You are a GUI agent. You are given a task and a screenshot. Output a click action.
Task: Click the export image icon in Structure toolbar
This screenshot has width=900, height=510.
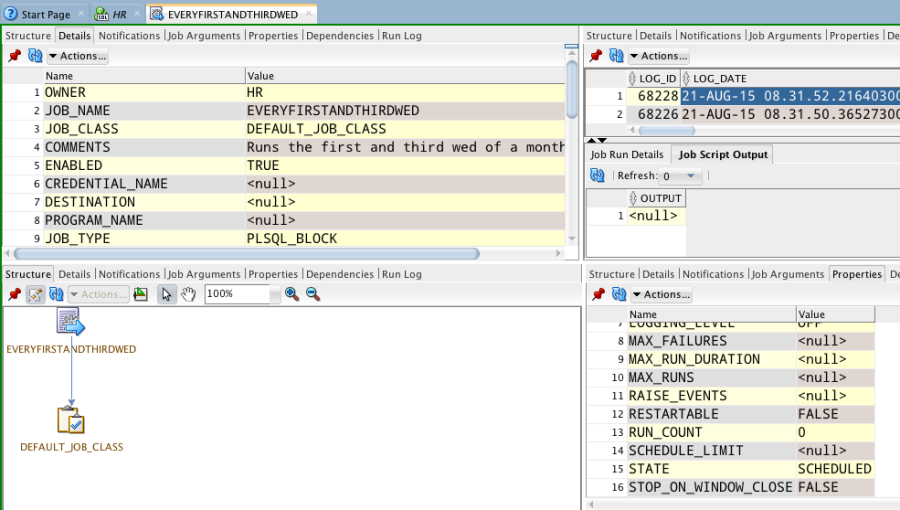[141, 294]
